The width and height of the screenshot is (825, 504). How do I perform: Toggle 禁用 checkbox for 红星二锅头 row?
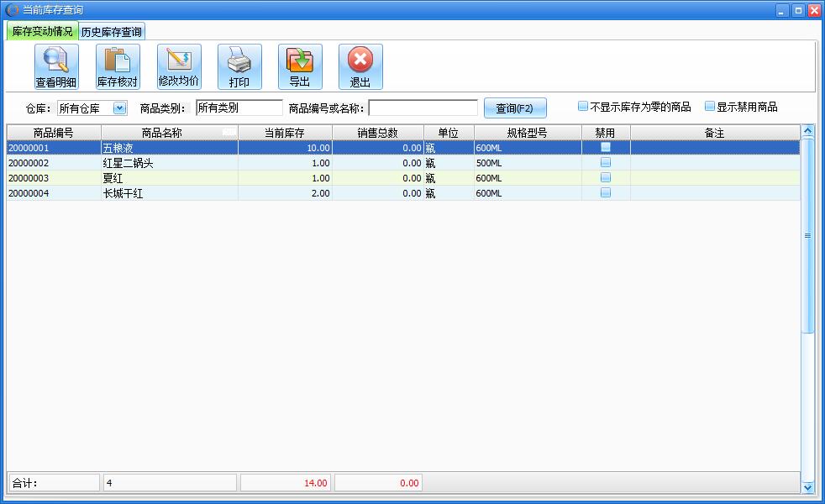606,163
